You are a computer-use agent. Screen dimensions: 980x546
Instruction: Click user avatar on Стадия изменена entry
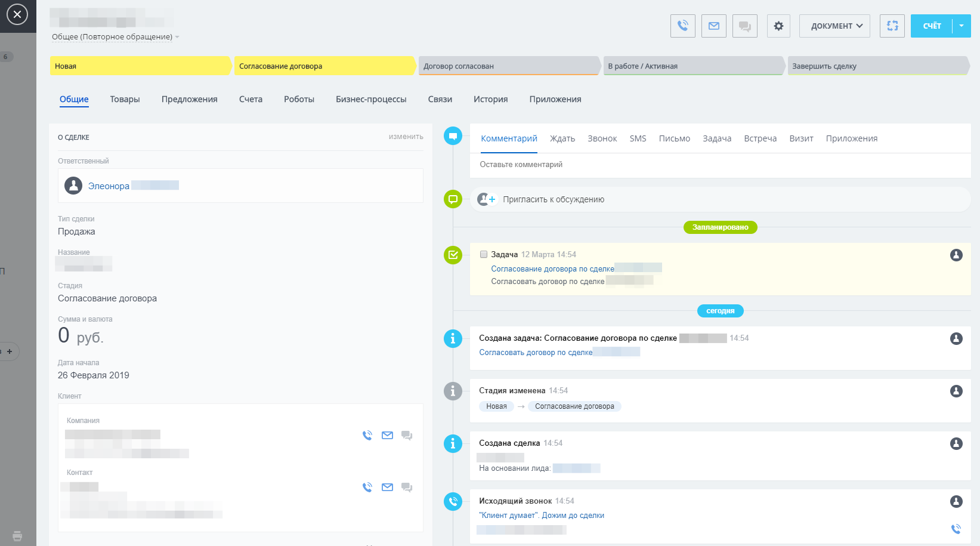pos(956,391)
